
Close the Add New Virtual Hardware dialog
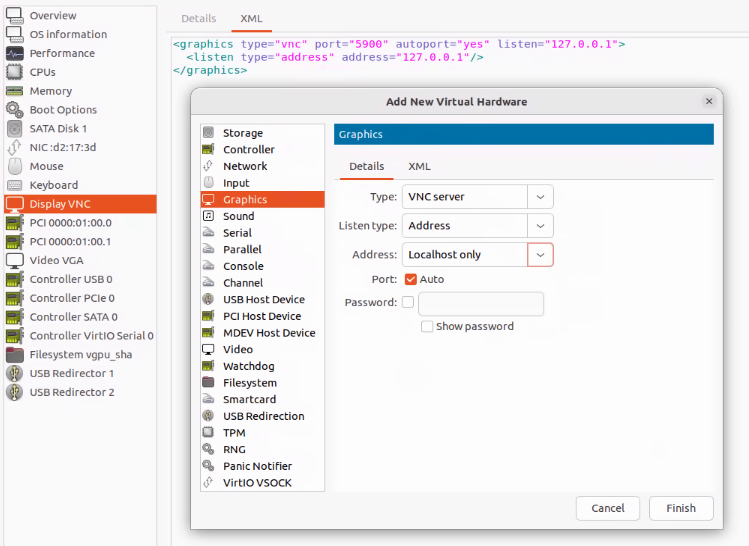[x=709, y=101]
